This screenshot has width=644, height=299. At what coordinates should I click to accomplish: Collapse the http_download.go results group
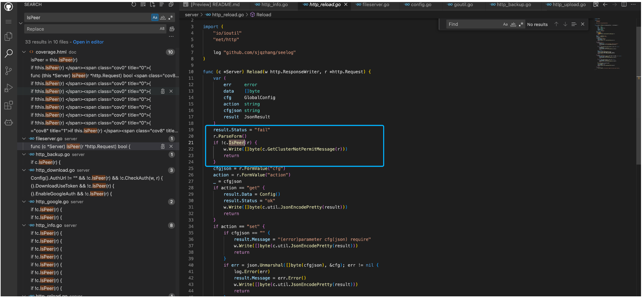point(24,170)
